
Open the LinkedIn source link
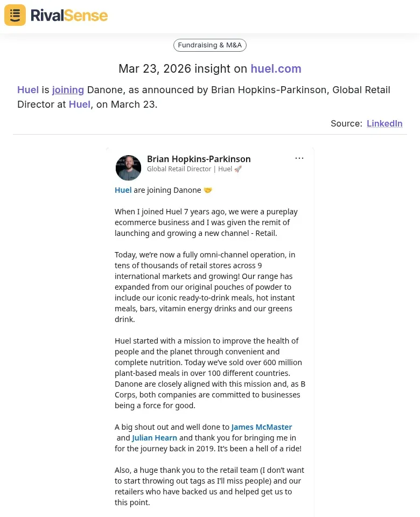384,123
